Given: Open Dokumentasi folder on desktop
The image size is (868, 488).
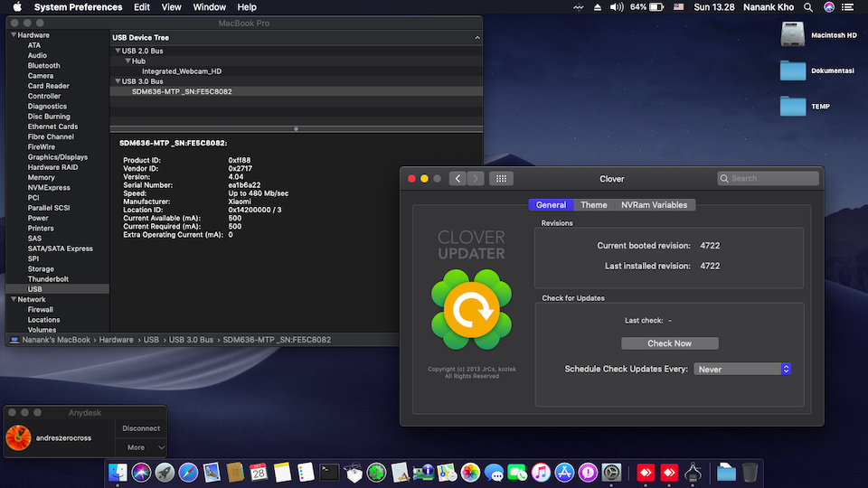Looking at the screenshot, I should [x=793, y=70].
